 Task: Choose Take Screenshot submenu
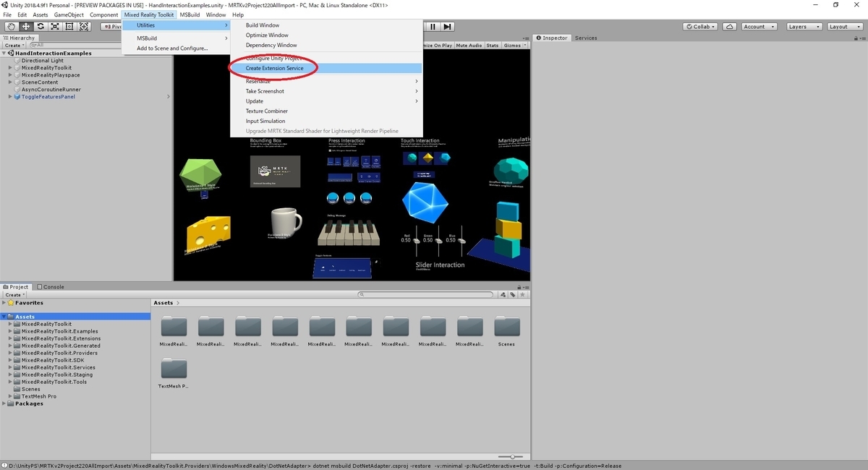coord(326,91)
